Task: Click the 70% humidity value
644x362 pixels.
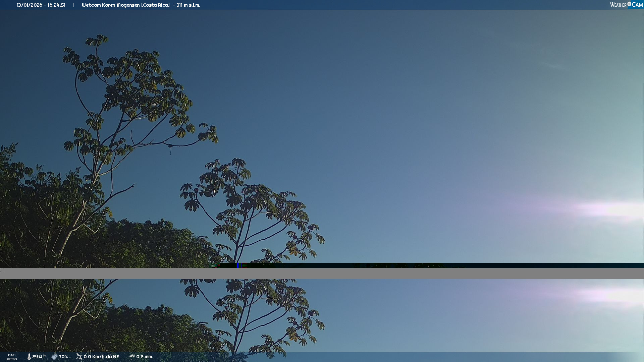Action: (63, 357)
